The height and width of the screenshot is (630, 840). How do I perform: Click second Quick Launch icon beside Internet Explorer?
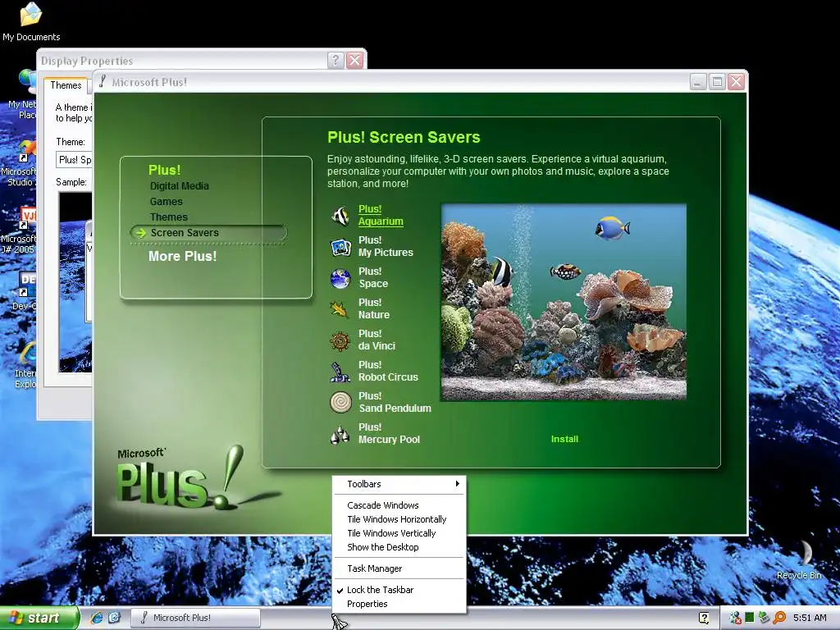(114, 618)
